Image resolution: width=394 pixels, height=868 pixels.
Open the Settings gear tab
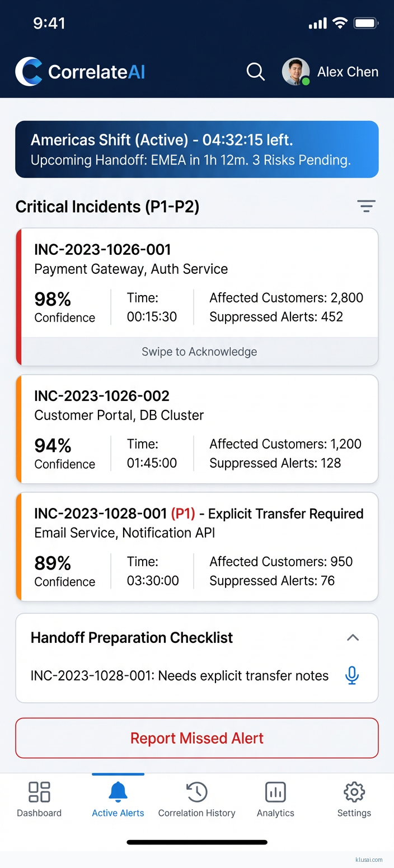point(354,799)
